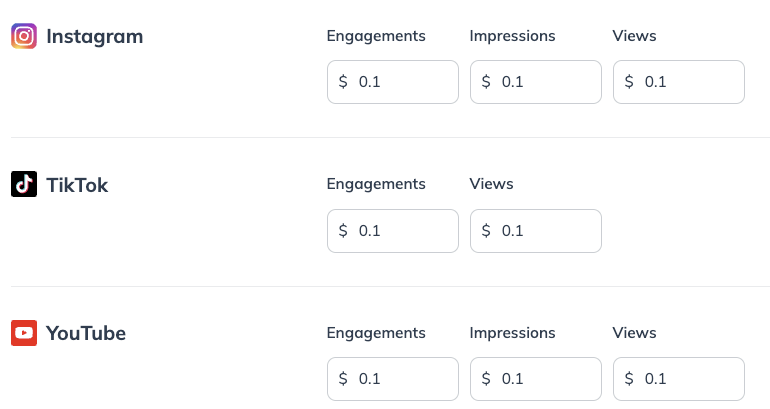Click the YouTube logo icon
Viewport: 770px width, 409px height.
pos(24,333)
